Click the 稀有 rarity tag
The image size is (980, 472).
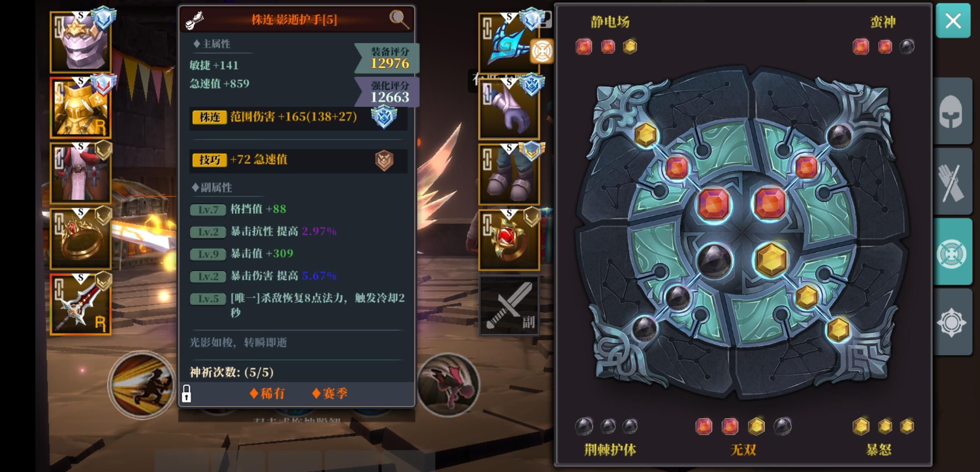point(267,393)
